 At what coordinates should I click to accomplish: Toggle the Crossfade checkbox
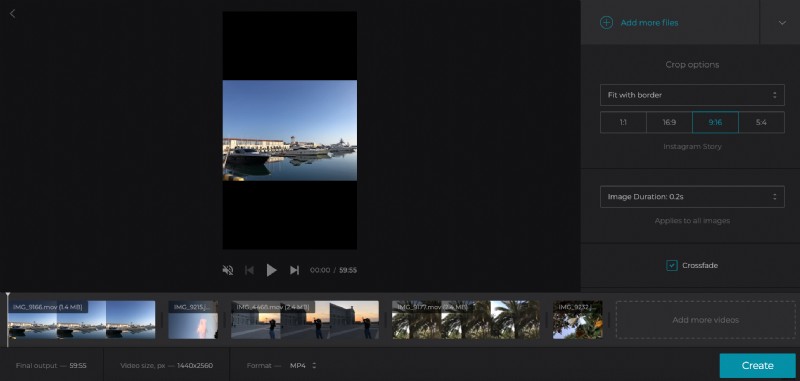tap(672, 265)
